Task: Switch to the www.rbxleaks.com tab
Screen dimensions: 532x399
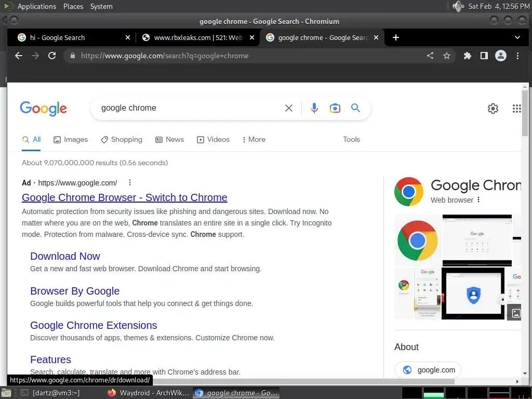Action: [198, 37]
